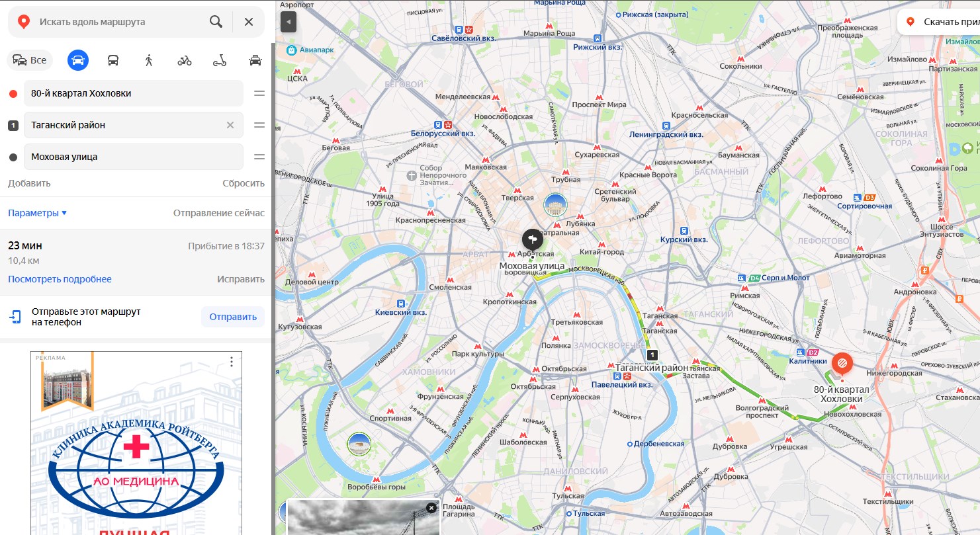Switch to taxi route mode

tap(255, 60)
